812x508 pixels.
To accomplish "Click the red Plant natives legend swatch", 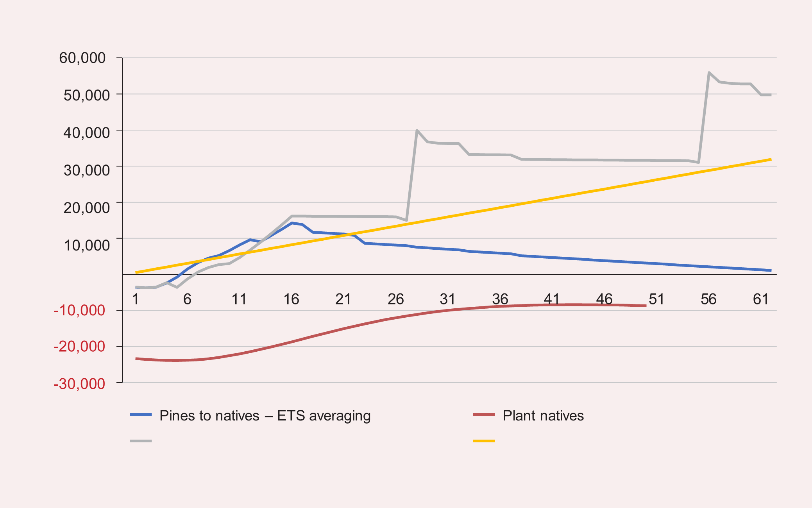I will click(484, 414).
